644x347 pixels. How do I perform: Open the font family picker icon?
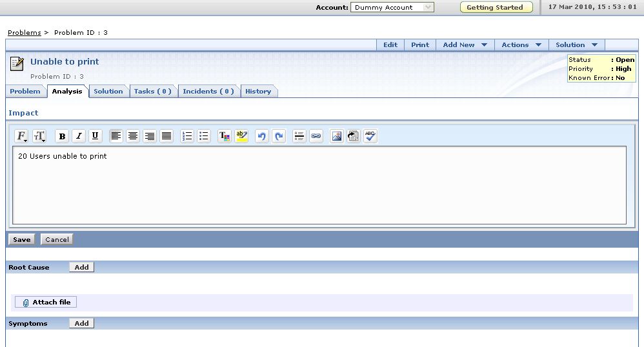click(x=21, y=136)
